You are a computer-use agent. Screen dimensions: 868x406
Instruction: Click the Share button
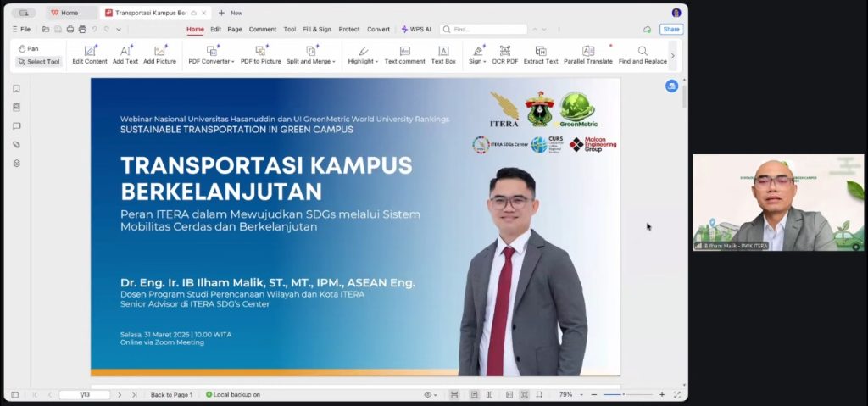pyautogui.click(x=670, y=29)
